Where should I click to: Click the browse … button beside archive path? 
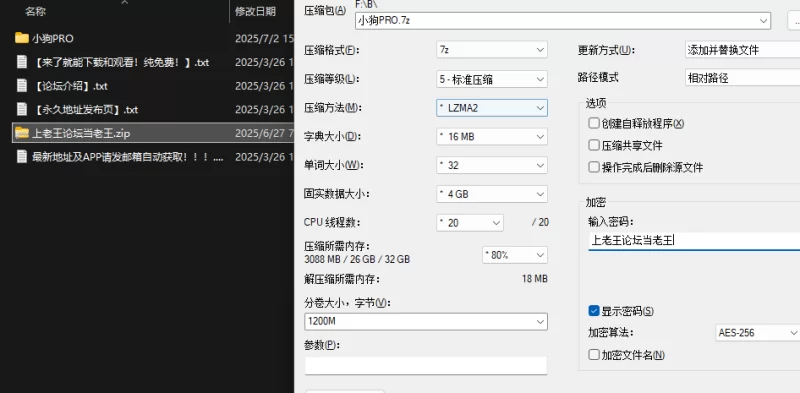click(794, 21)
